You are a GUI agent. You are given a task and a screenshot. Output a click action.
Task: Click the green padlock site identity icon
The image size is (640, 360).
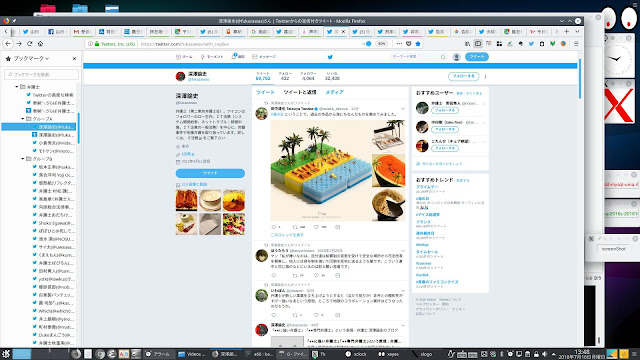point(97,44)
